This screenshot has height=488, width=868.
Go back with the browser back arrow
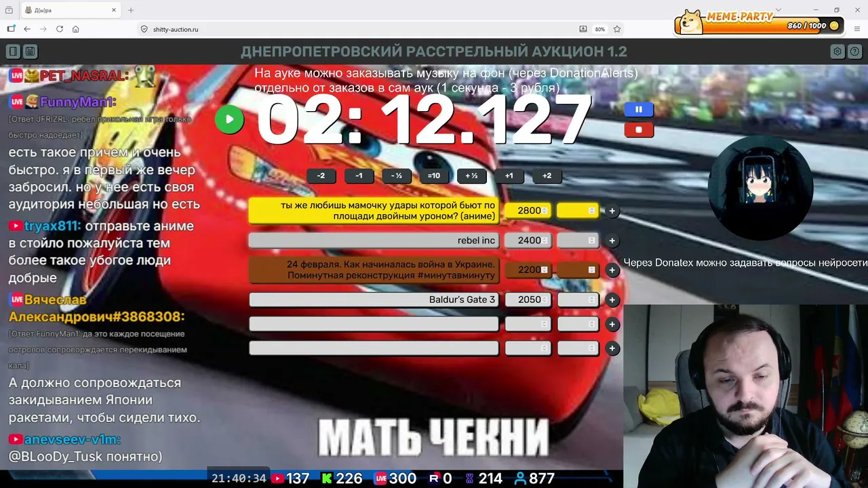(27, 29)
